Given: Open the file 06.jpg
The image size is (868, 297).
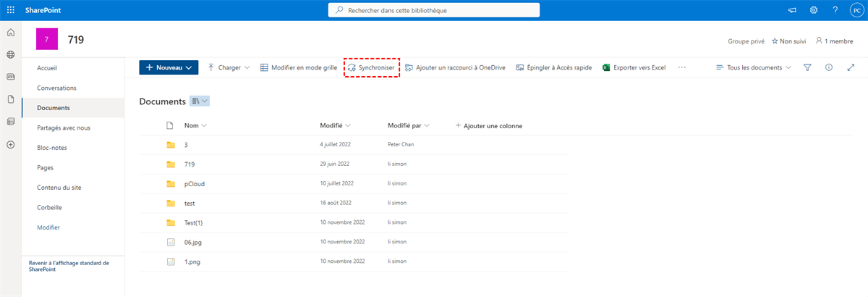Looking at the screenshot, I should coord(192,243).
